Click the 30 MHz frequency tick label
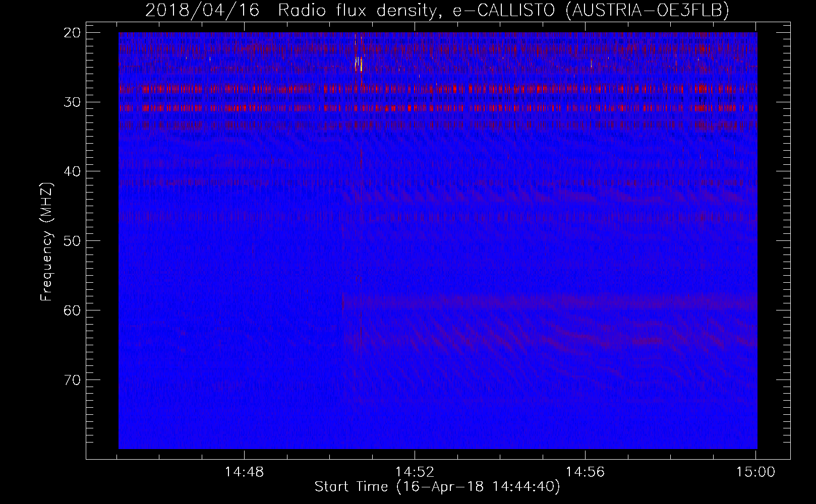This screenshot has height=504, width=816. (x=73, y=102)
